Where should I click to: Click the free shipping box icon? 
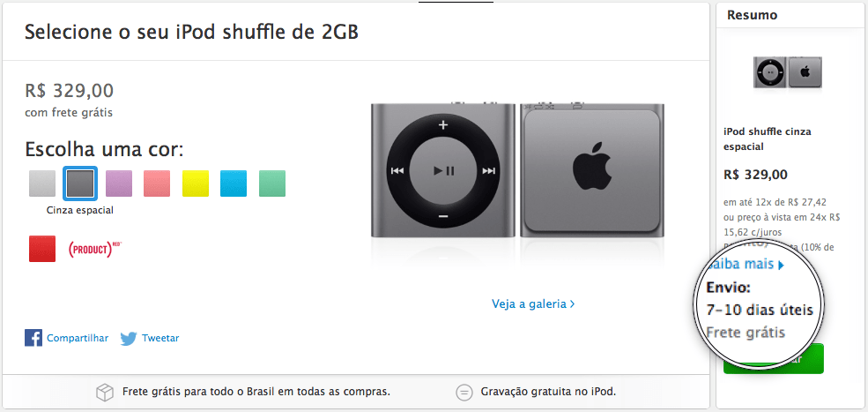pos(105,392)
